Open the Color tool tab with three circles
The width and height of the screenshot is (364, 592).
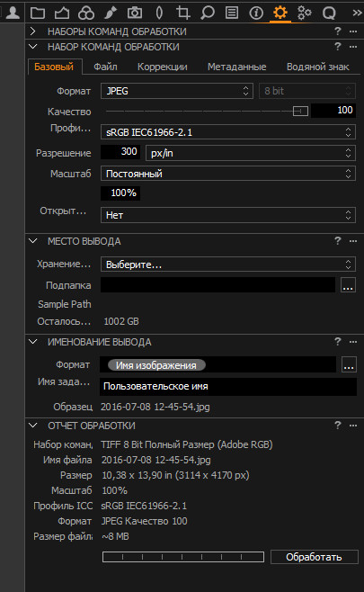pos(86,13)
